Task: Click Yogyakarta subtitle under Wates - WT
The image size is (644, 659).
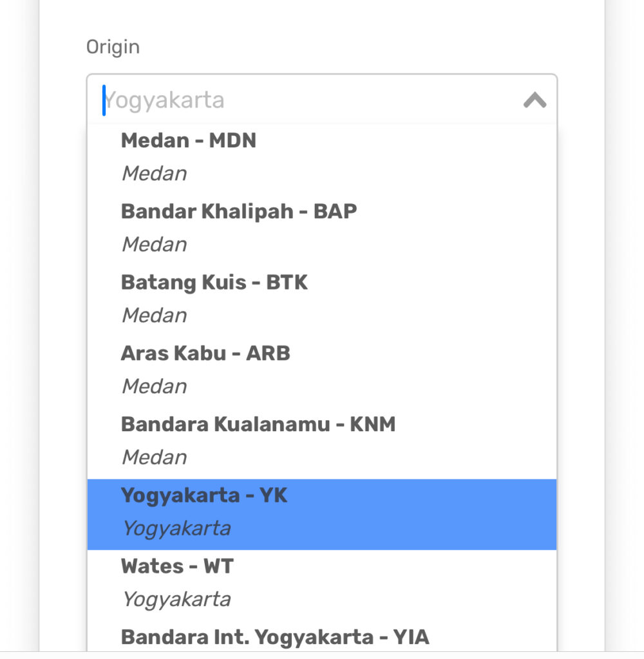Action: (176, 600)
